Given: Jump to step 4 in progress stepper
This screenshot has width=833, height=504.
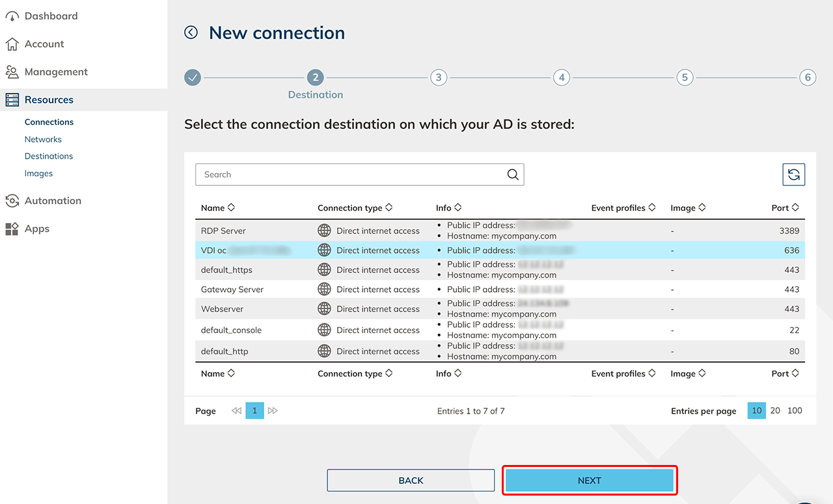Looking at the screenshot, I should [561, 78].
